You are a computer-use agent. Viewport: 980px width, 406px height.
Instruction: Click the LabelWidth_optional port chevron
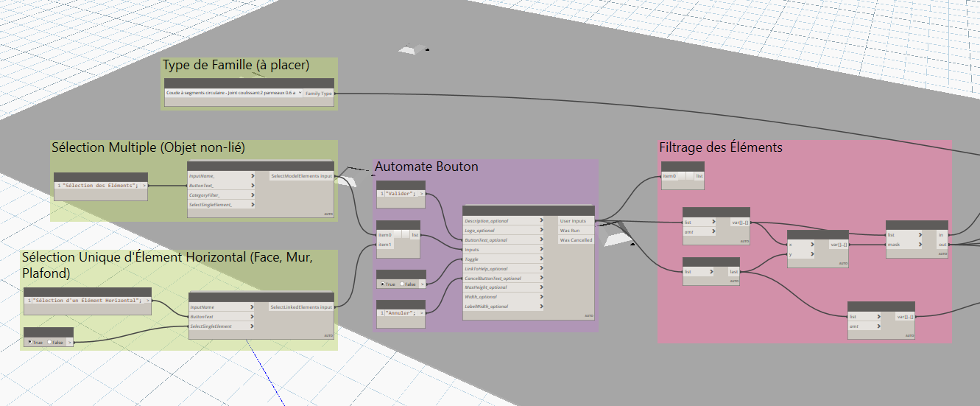pos(541,307)
